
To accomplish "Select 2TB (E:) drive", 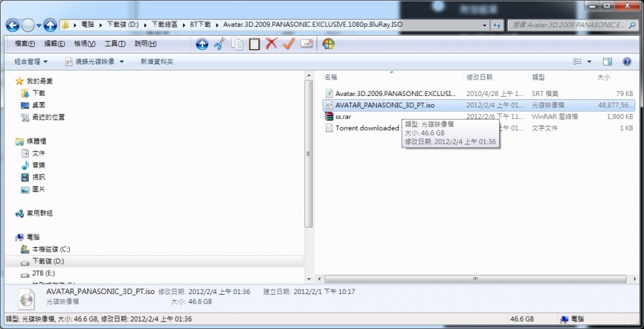I will pyautogui.click(x=43, y=273).
